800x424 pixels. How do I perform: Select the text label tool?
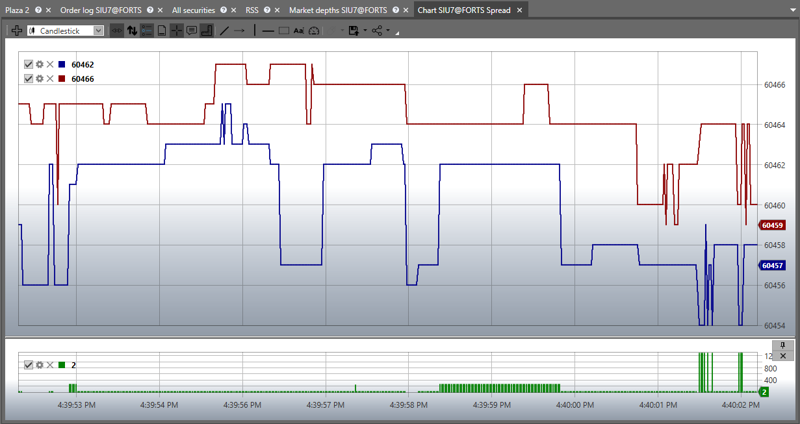(x=298, y=31)
